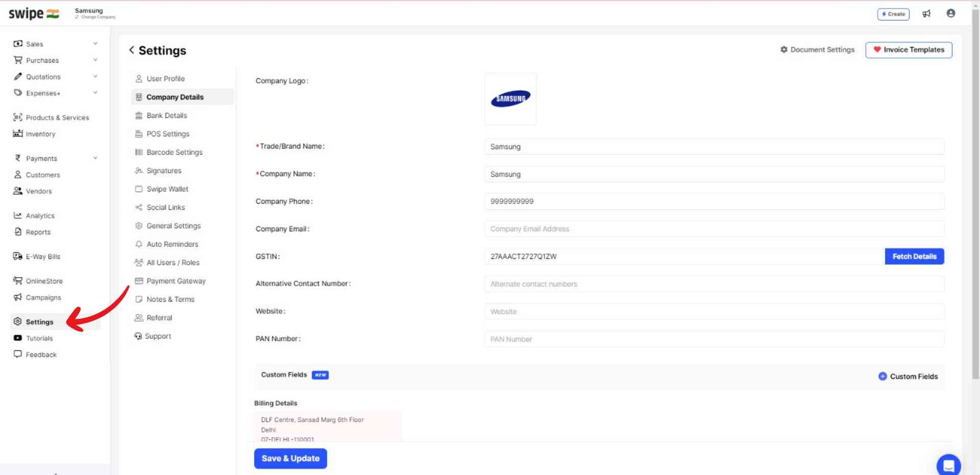Click the Custom Fields add link
This screenshot has height=475, width=980.
coord(908,376)
